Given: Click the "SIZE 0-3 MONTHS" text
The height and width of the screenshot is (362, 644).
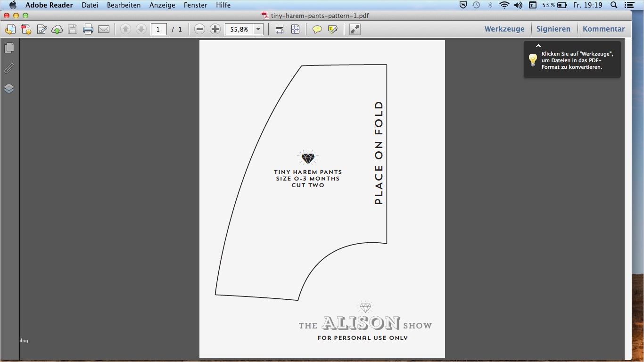Looking at the screenshot, I should click(308, 179).
